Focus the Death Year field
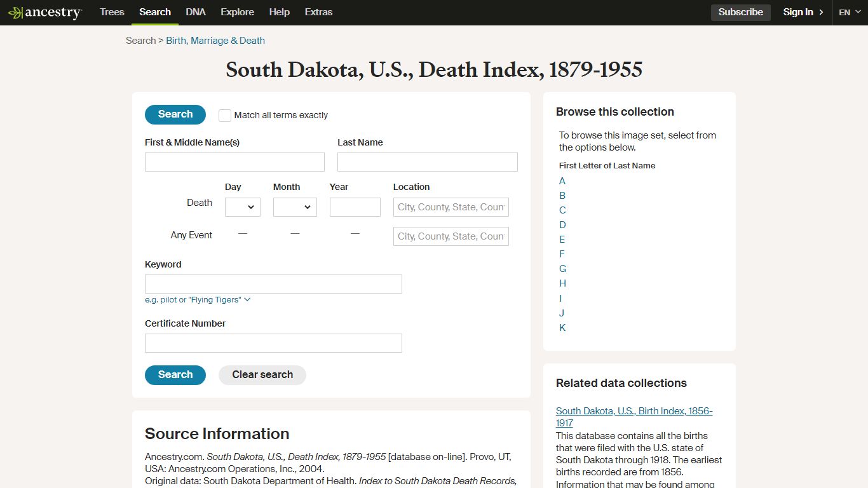This screenshot has height=488, width=868. pos(355,207)
